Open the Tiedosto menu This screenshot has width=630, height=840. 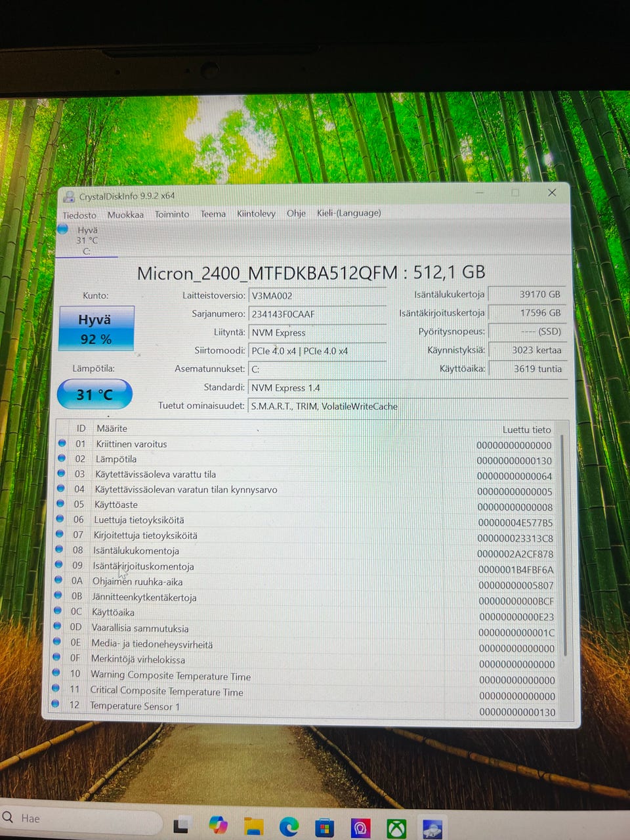pyautogui.click(x=79, y=215)
